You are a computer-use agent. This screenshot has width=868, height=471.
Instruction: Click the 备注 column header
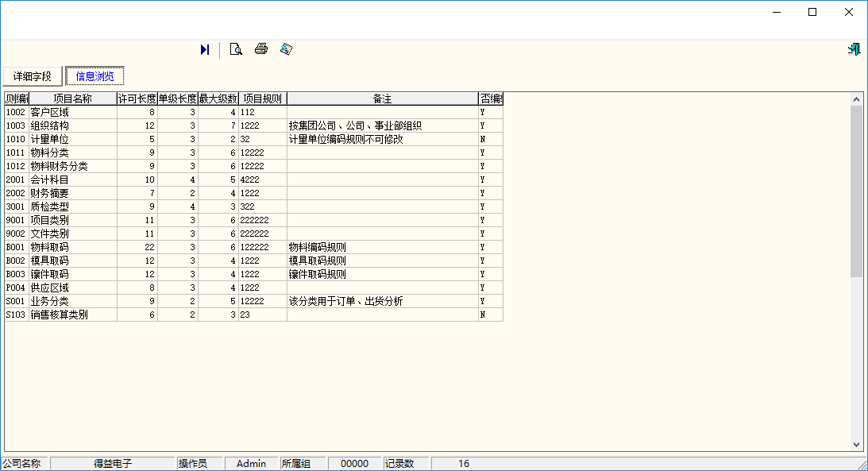[383, 98]
